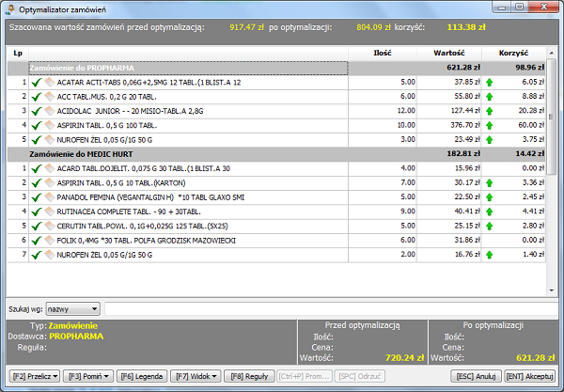This screenshot has width=564, height=392.
Task: Toggle checkmark on ACARD TABL.DOJELIT. row
Action: (x=36, y=168)
